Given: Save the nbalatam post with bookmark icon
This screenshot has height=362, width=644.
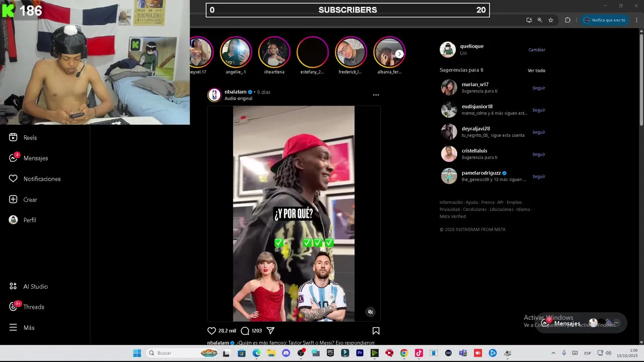Looking at the screenshot, I should coord(376,331).
